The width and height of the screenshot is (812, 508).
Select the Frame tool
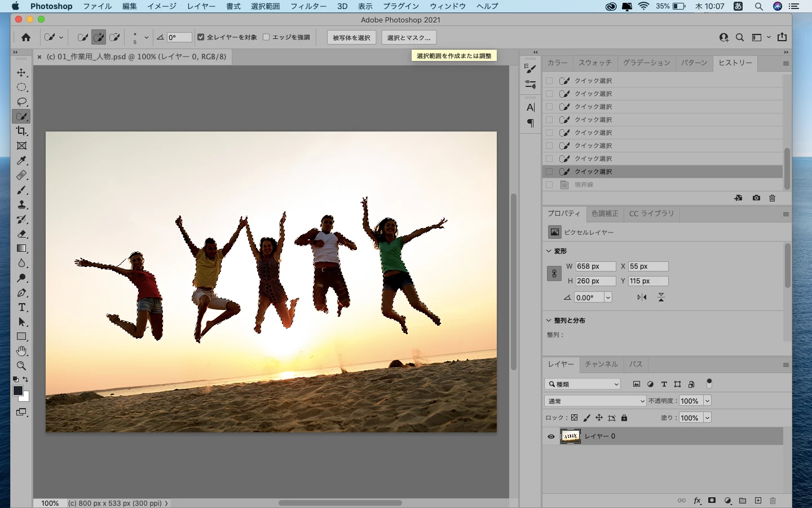[x=21, y=146]
